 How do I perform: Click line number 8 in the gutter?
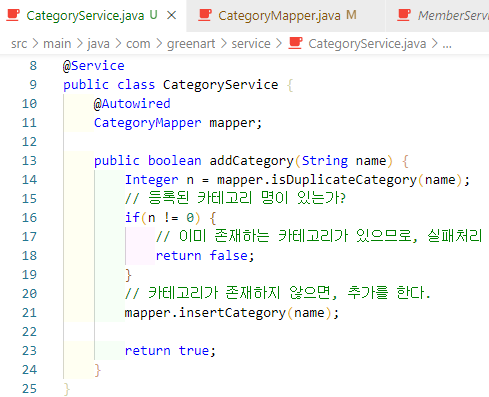[x=33, y=66]
